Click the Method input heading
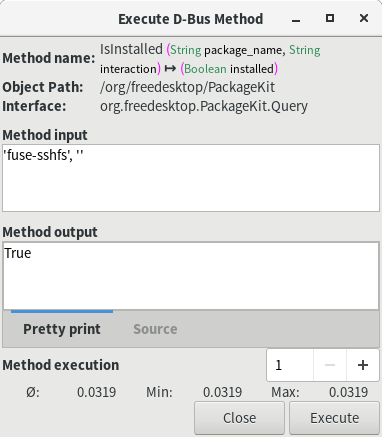 click(45, 135)
